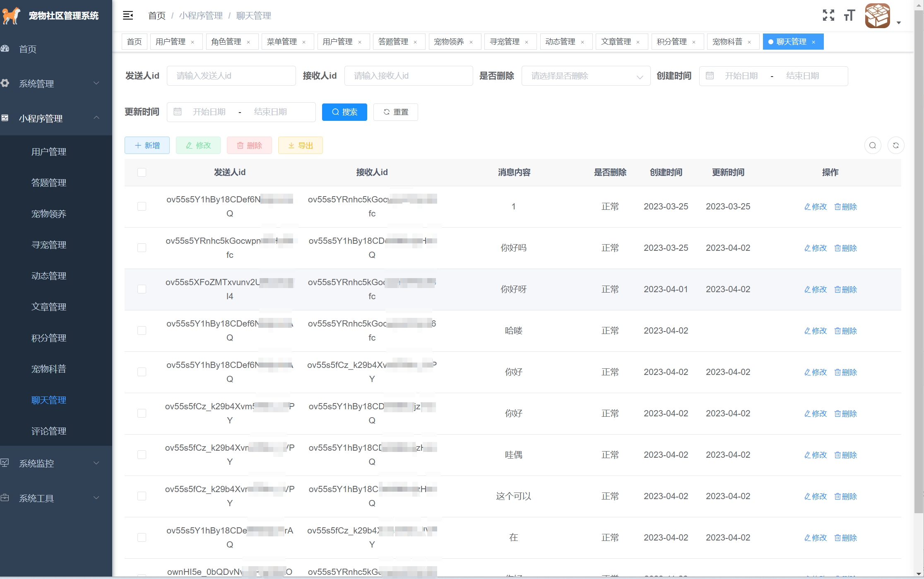This screenshot has width=924, height=579.
Task: Switch to the 积分管理 tab
Action: 671,42
